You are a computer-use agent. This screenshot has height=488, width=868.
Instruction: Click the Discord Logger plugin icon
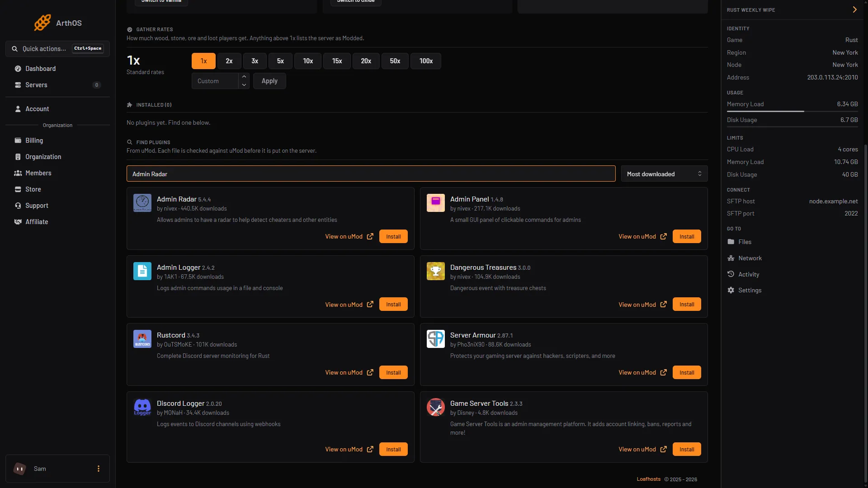(x=142, y=407)
